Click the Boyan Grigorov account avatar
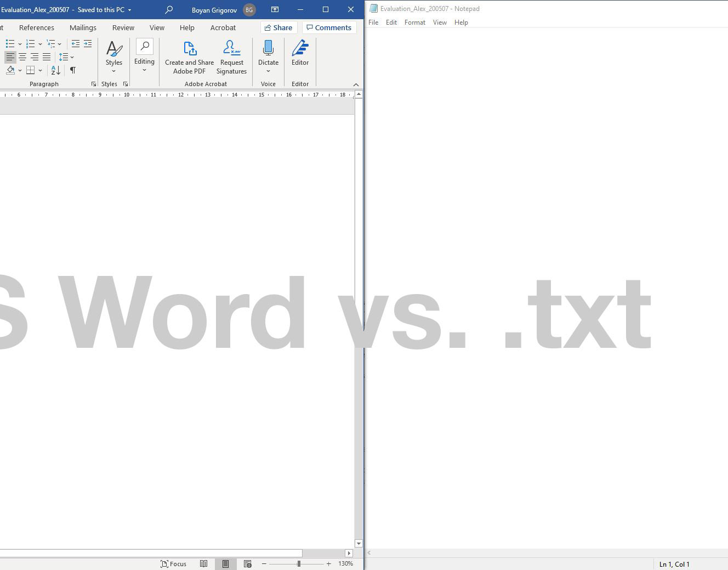The width and height of the screenshot is (728, 570). (249, 10)
